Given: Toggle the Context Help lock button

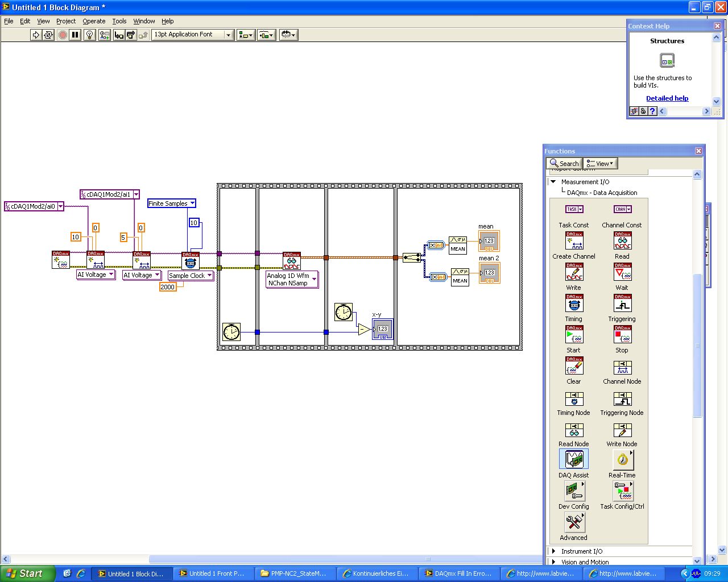Looking at the screenshot, I should [x=643, y=111].
